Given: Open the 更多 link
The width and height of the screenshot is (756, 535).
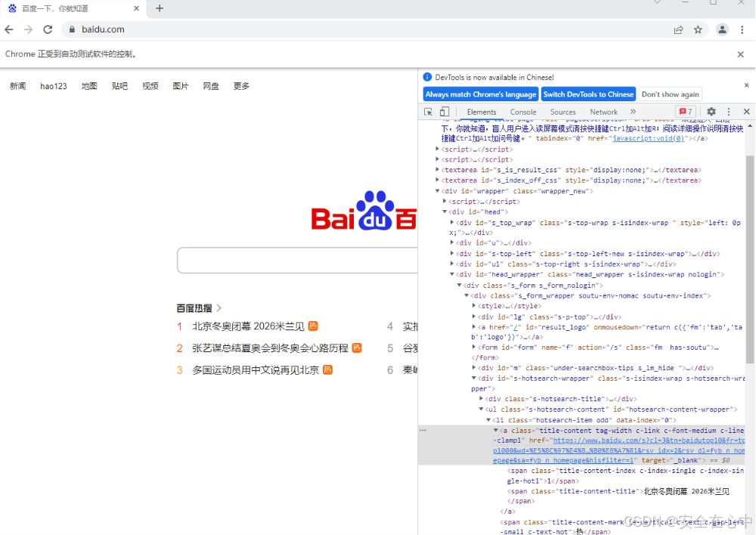Looking at the screenshot, I should [x=241, y=86].
